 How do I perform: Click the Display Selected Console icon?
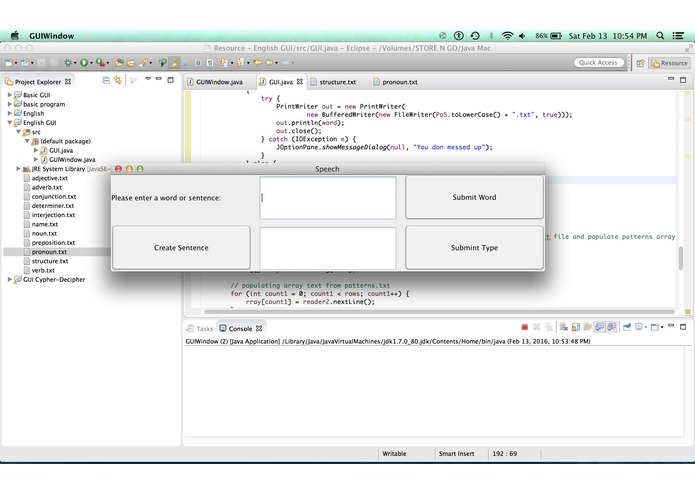pos(639,327)
